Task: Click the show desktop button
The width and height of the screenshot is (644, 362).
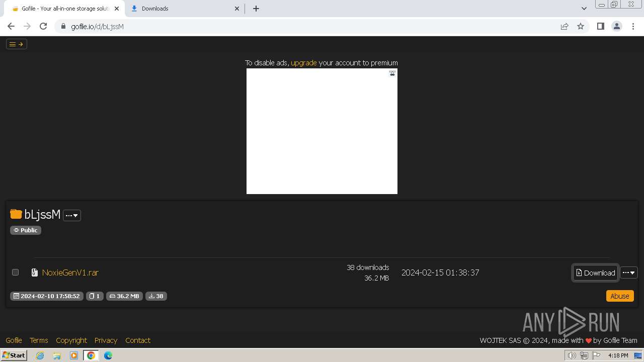Action: [638, 355]
